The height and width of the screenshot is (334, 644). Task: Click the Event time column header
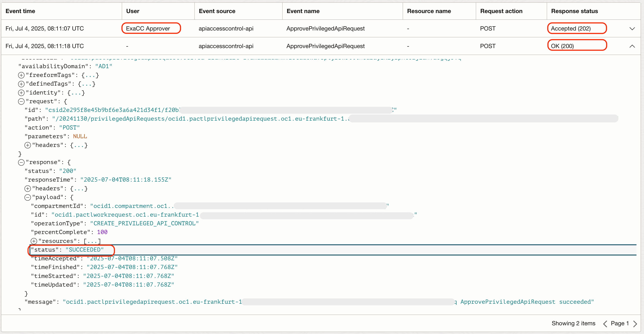20,11
